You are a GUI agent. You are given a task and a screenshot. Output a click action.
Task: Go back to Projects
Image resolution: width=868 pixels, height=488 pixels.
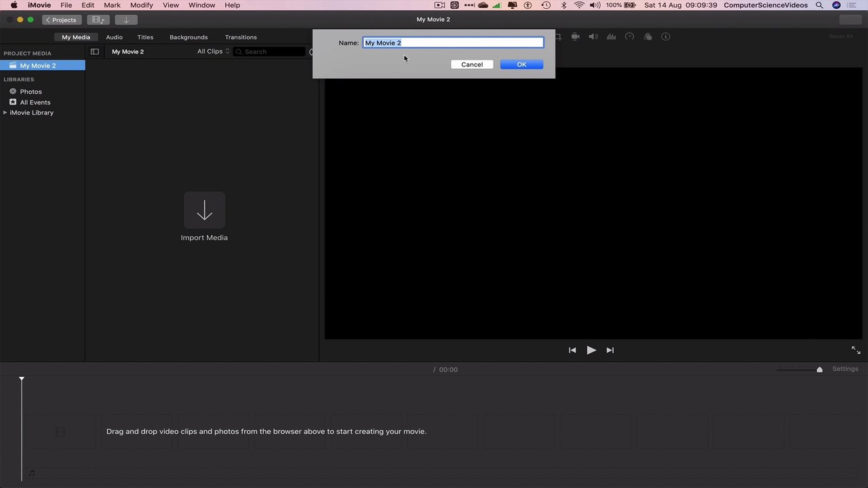(x=62, y=20)
